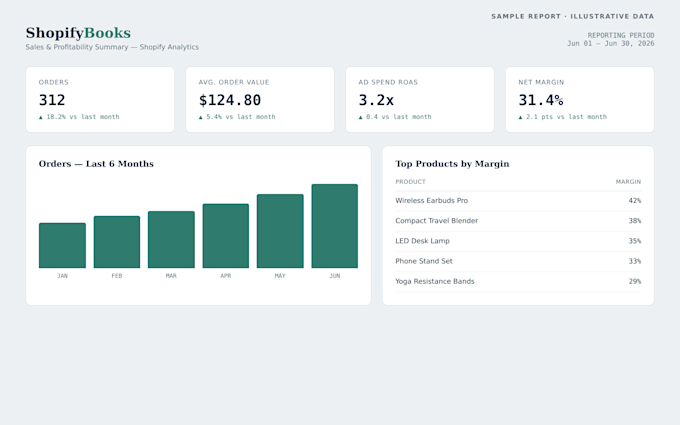The height and width of the screenshot is (425, 680).
Task: Click the MARGIN column header
Action: (628, 182)
